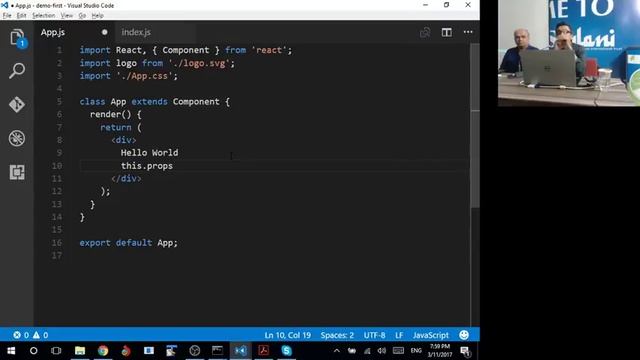
Task: Open the Selection menu
Action: (x=43, y=16)
